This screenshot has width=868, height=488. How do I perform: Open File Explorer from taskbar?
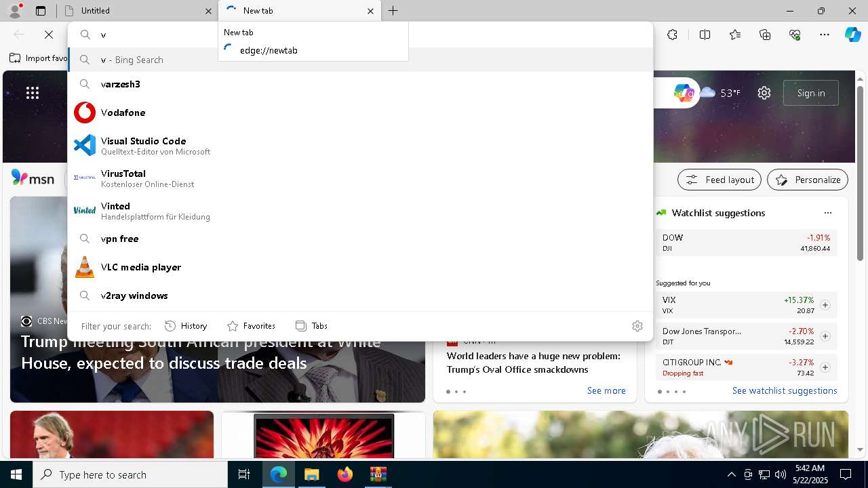pyautogui.click(x=311, y=474)
